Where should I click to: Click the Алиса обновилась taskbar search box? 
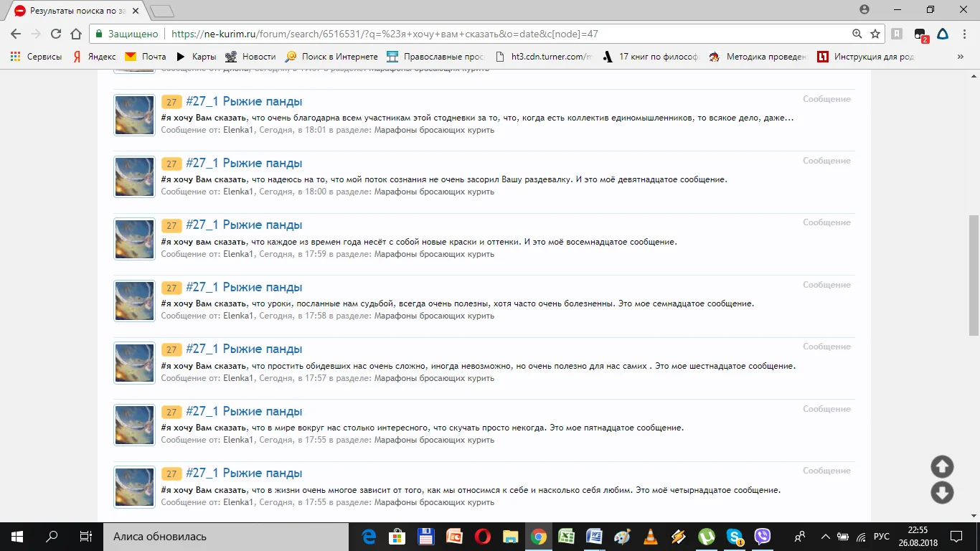click(x=226, y=537)
